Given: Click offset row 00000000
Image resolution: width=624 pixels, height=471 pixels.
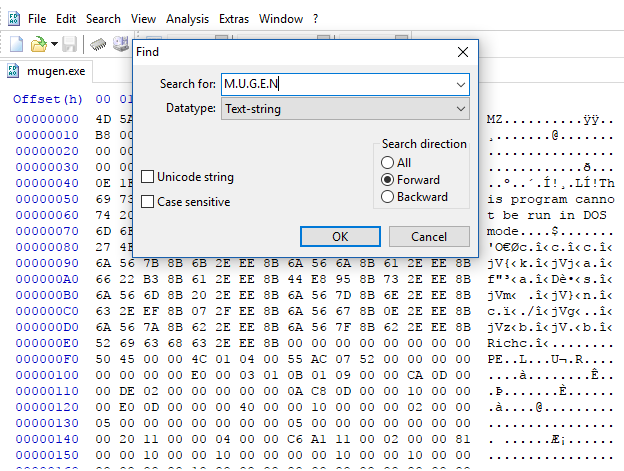Looking at the screenshot, I should pyautogui.click(x=47, y=119).
